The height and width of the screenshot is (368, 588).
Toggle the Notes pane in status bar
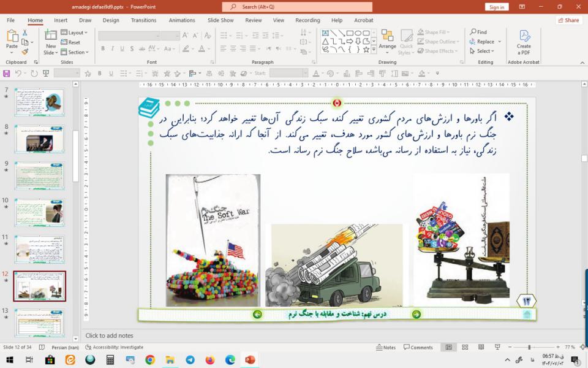[x=385, y=347]
